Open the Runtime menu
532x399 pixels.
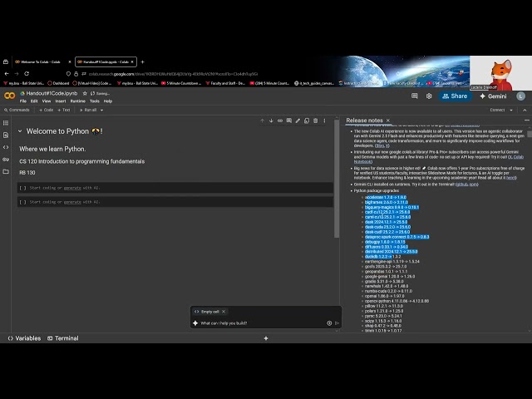77,101
